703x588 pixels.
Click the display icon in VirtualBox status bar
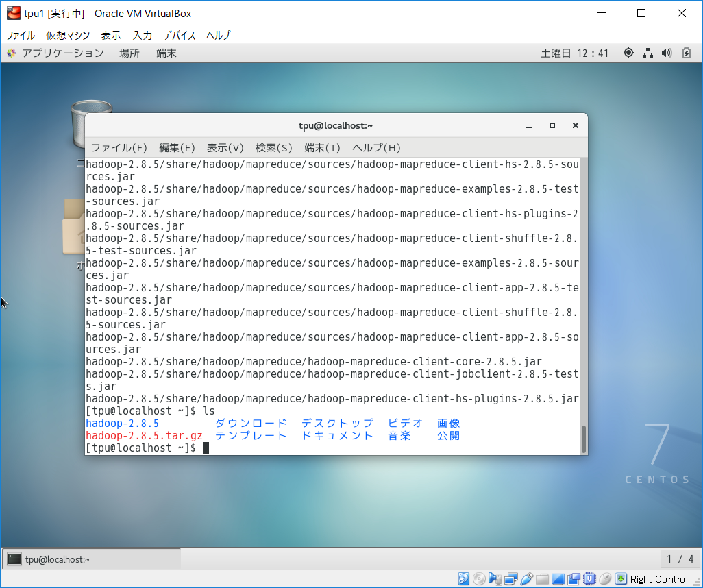(x=556, y=578)
